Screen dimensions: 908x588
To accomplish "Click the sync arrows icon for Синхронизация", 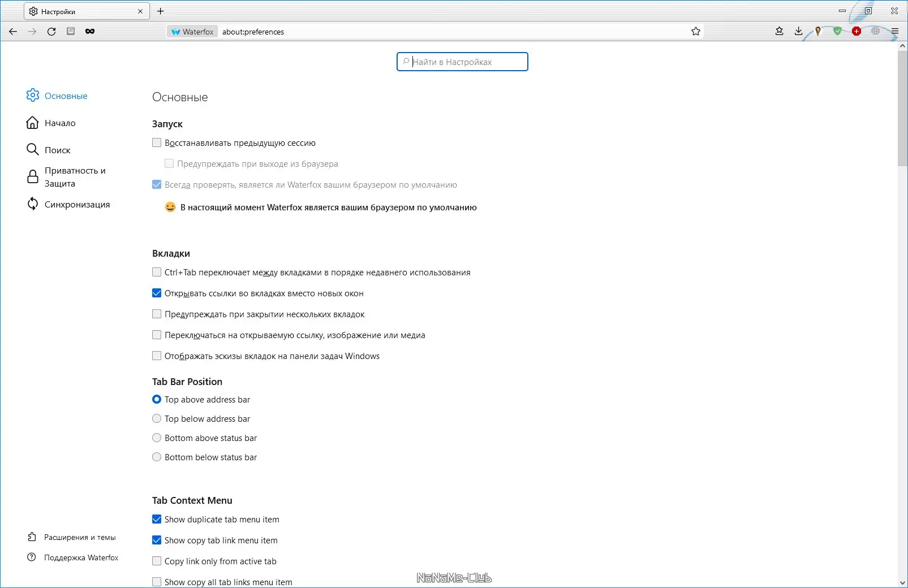I will pyautogui.click(x=33, y=204).
